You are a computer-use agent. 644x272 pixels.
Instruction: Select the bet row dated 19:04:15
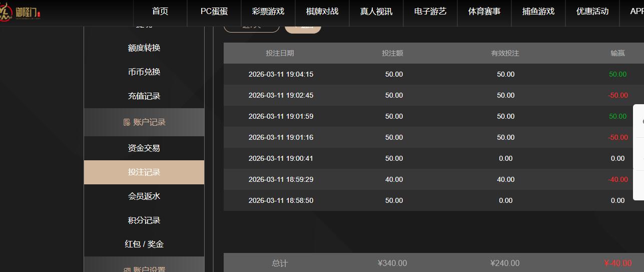click(x=281, y=74)
